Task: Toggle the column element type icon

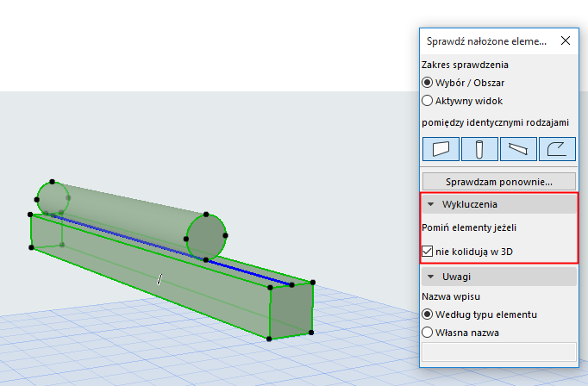Action: point(479,149)
